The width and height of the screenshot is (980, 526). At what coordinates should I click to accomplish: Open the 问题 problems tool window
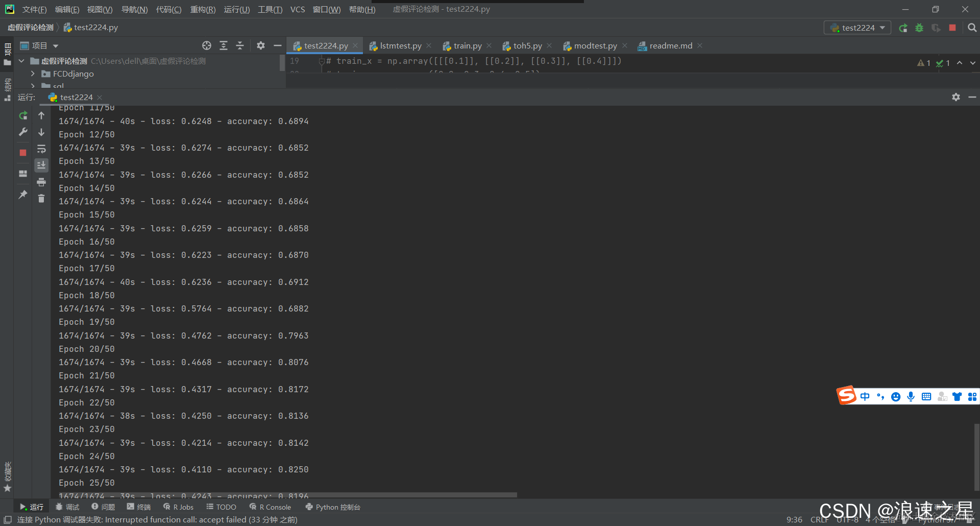pyautogui.click(x=103, y=507)
